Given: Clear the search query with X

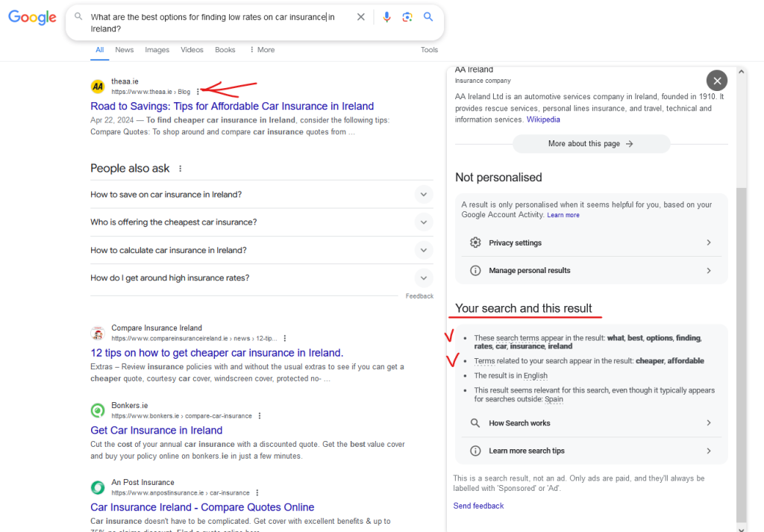Looking at the screenshot, I should [360, 17].
